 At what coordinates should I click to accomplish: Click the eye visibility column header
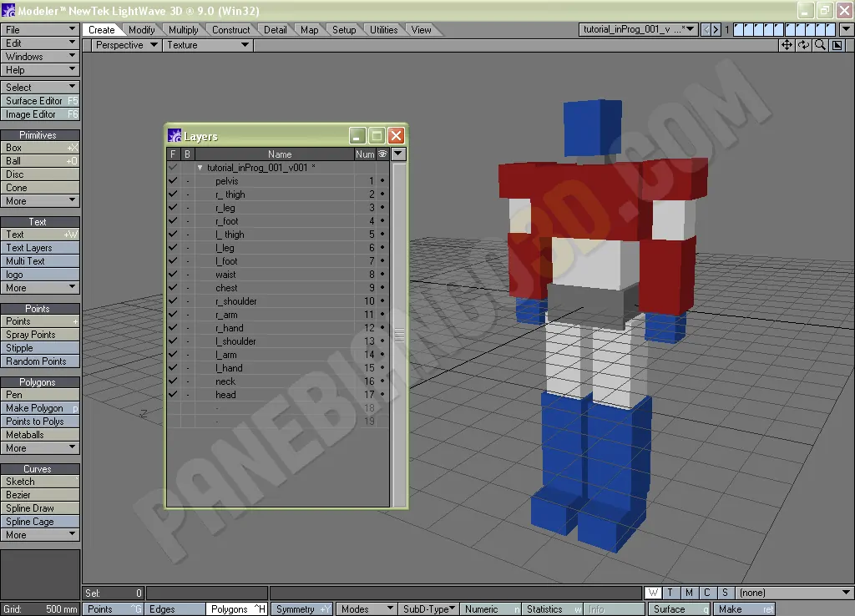pos(382,154)
